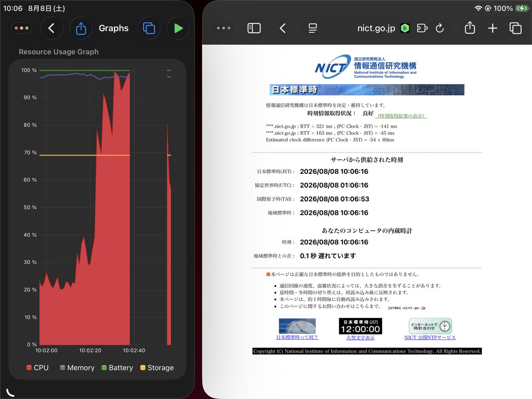Image resolution: width=532 pixels, height=399 pixels.
Task: Show the Safari sidebar
Action: pyautogui.click(x=254, y=28)
